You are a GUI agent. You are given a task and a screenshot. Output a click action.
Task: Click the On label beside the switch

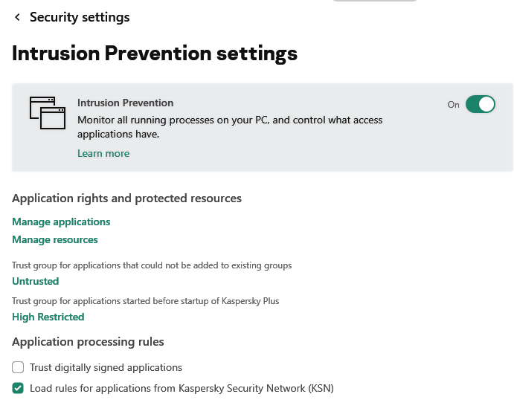(x=453, y=105)
